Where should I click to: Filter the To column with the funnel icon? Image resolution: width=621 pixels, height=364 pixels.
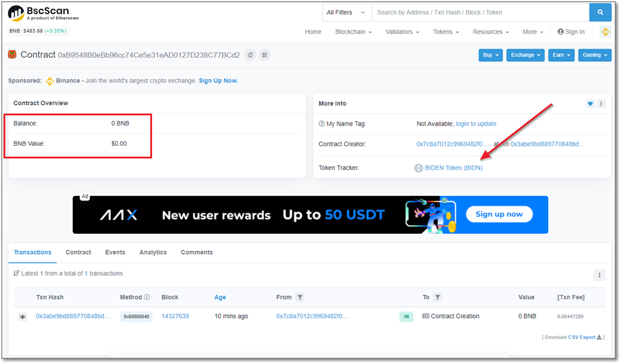click(x=437, y=298)
